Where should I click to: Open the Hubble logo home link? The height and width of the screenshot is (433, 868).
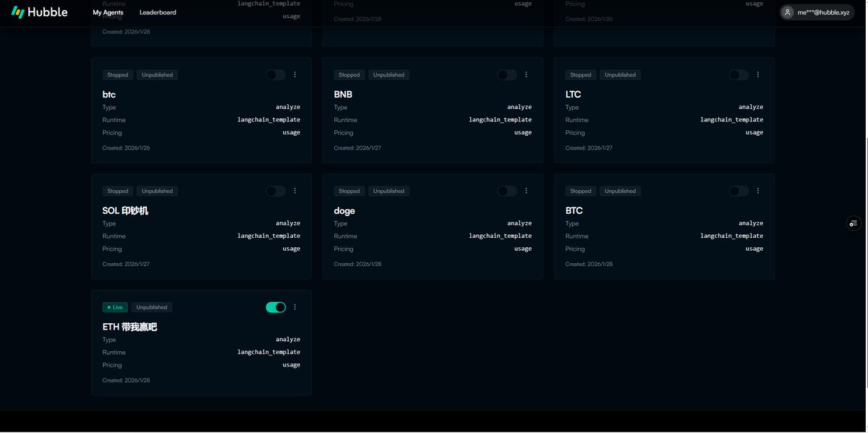pyautogui.click(x=39, y=12)
